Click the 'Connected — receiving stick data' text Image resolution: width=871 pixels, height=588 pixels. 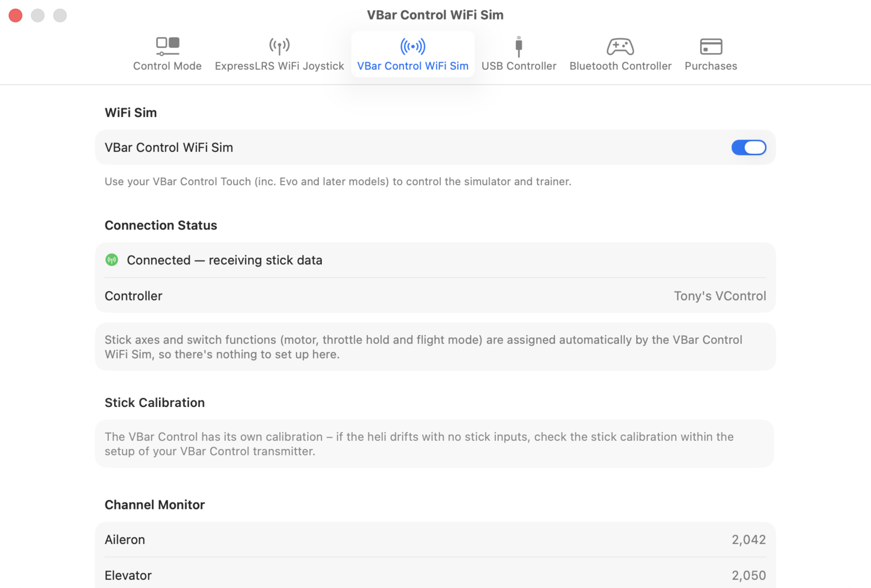point(224,260)
